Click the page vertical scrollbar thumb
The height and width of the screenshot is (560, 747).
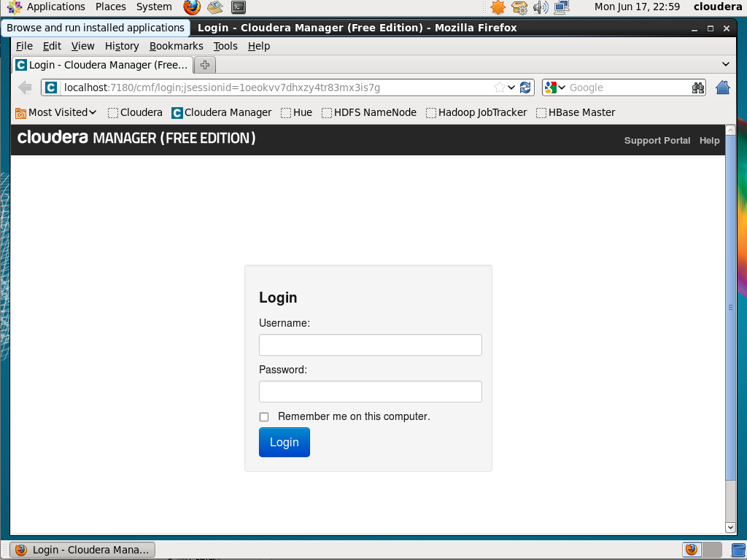click(729, 308)
